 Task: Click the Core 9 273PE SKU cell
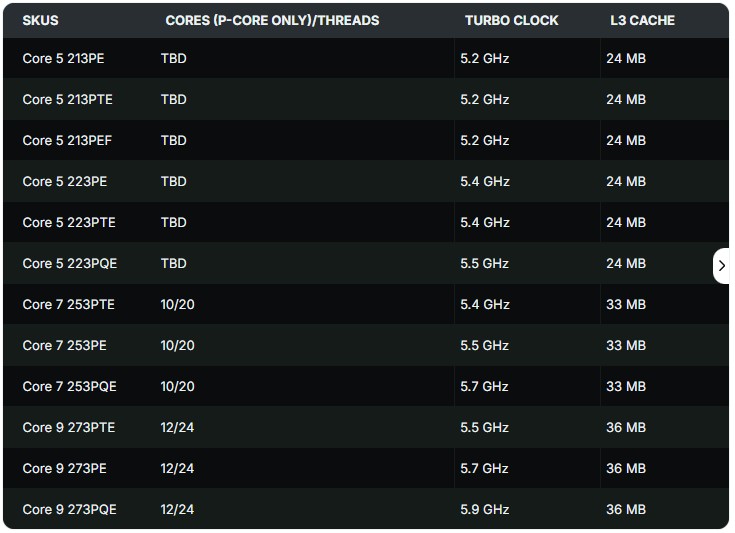[x=64, y=469]
